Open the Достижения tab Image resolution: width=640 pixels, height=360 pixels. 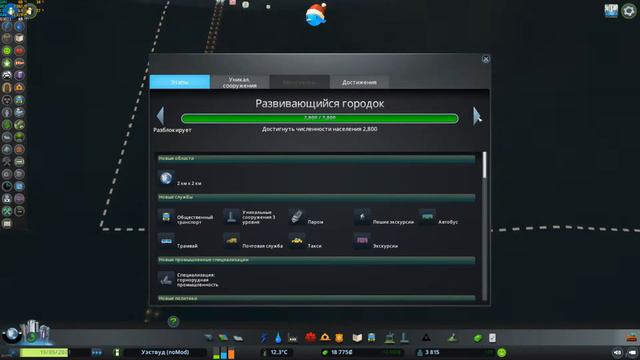click(359, 82)
